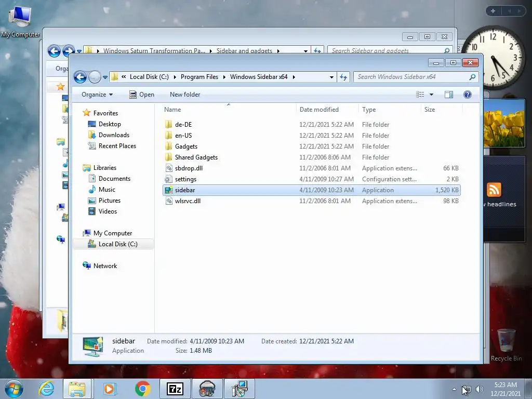Open the address bar history dropdown

pyautogui.click(x=331, y=77)
